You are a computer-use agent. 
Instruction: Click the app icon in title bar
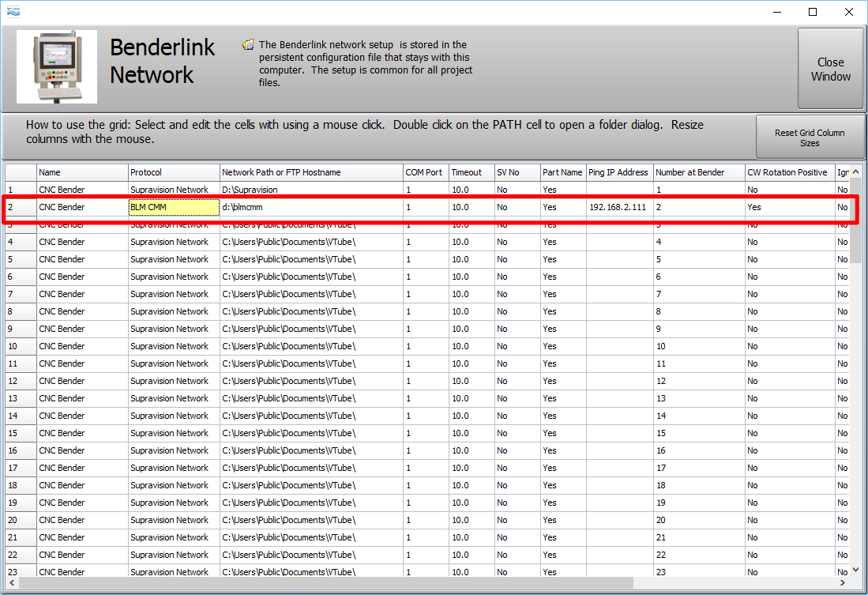click(x=13, y=12)
